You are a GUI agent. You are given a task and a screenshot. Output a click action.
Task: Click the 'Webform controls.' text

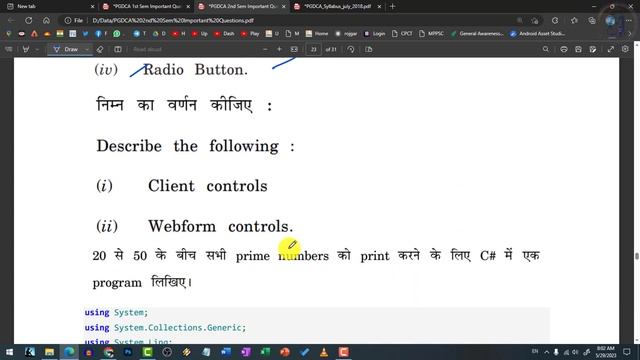point(220,226)
